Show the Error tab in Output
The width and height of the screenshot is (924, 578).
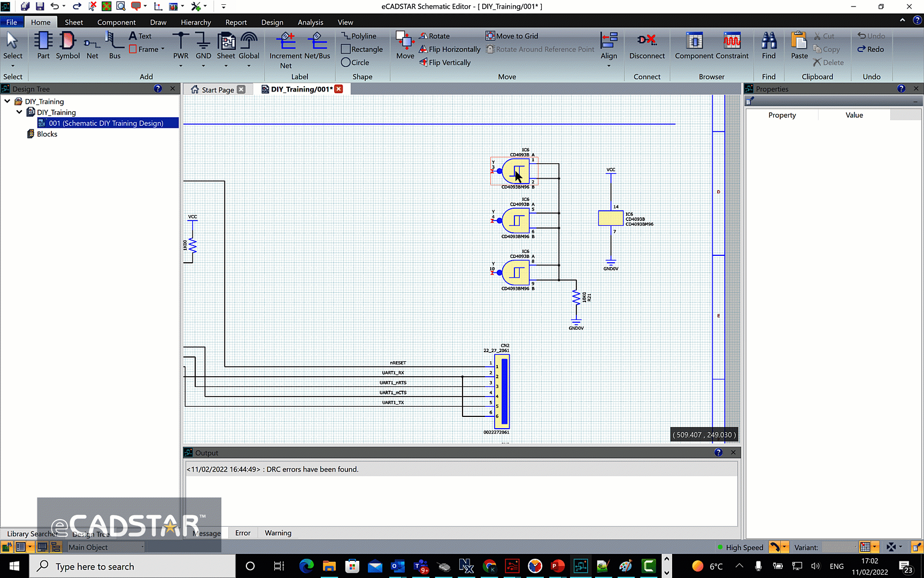[x=243, y=533]
